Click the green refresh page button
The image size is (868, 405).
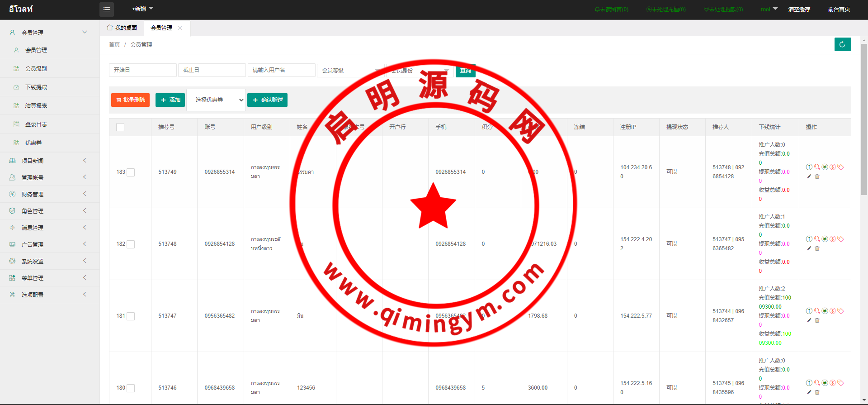(x=842, y=44)
